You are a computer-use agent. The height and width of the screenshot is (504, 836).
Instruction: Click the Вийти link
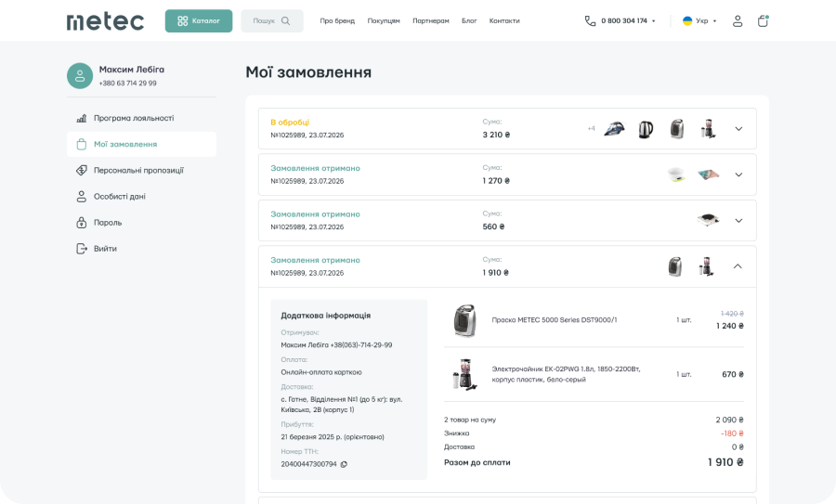click(105, 249)
